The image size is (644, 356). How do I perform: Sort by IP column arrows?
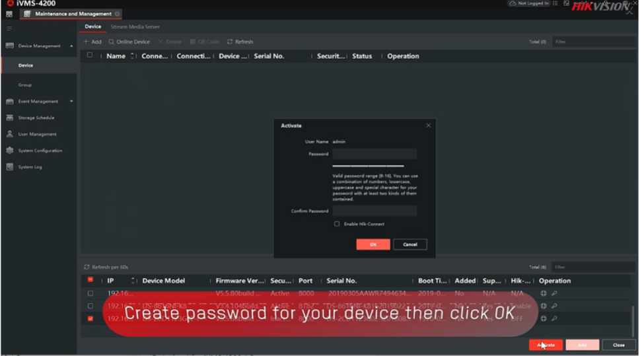(x=133, y=281)
